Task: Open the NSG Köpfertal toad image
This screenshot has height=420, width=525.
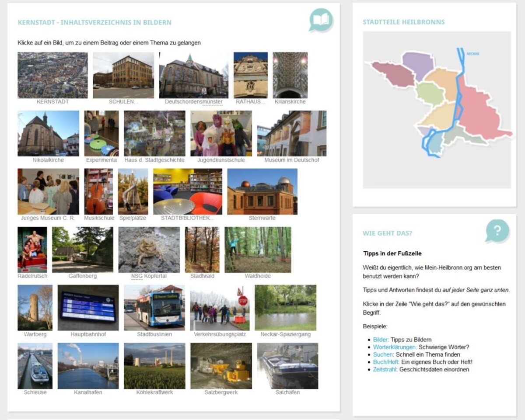Action: (x=149, y=250)
